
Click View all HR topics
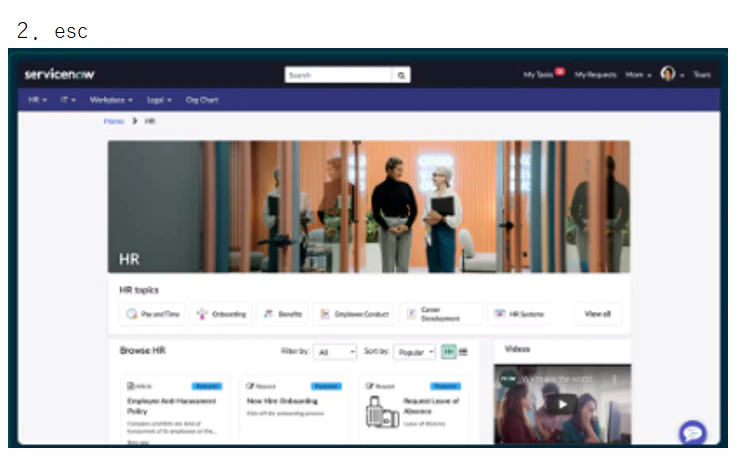coord(598,314)
